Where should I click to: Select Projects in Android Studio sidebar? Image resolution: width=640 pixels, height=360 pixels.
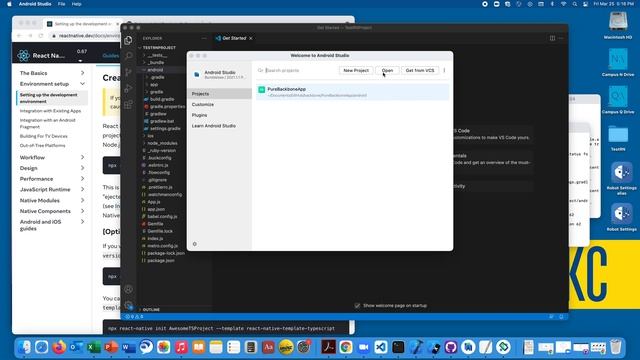219,94
